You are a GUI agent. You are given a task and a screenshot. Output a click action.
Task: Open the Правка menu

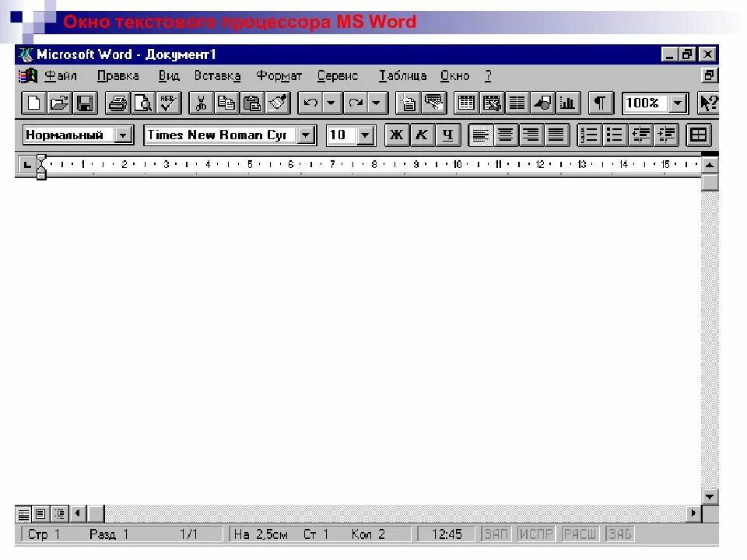[x=118, y=75]
